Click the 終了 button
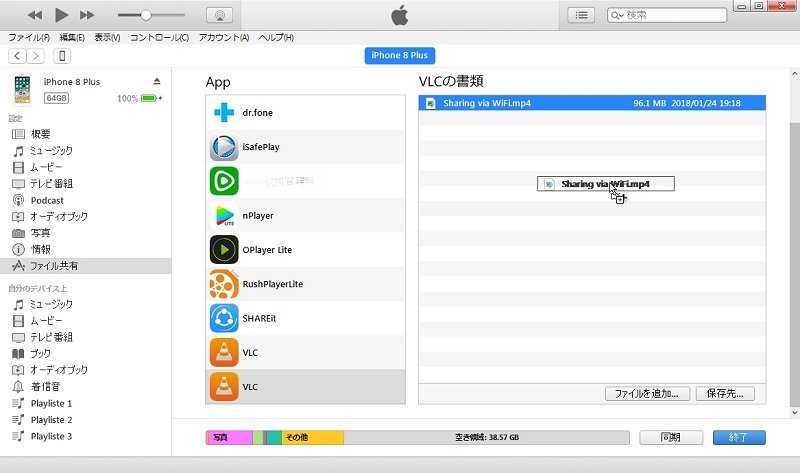 pyautogui.click(x=739, y=437)
